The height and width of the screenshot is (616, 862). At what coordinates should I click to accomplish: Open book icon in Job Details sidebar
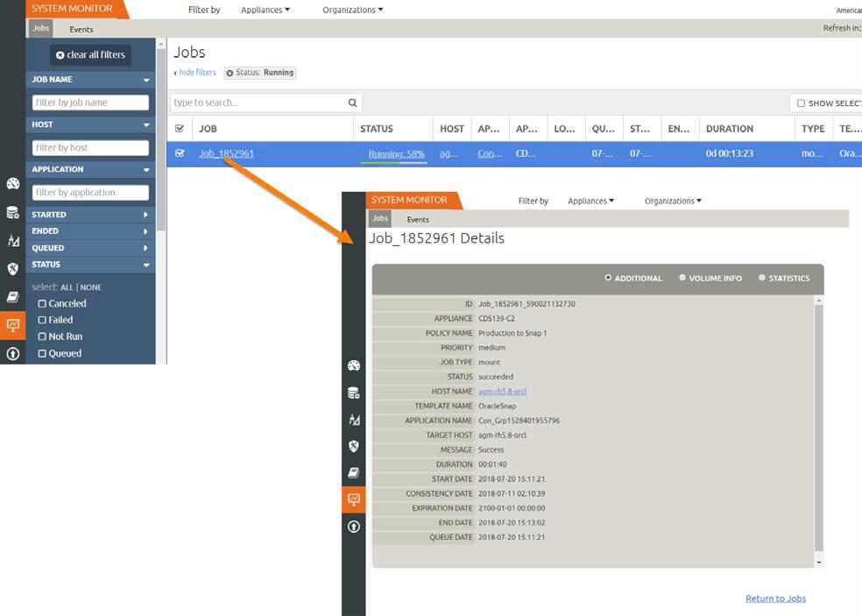tap(354, 472)
